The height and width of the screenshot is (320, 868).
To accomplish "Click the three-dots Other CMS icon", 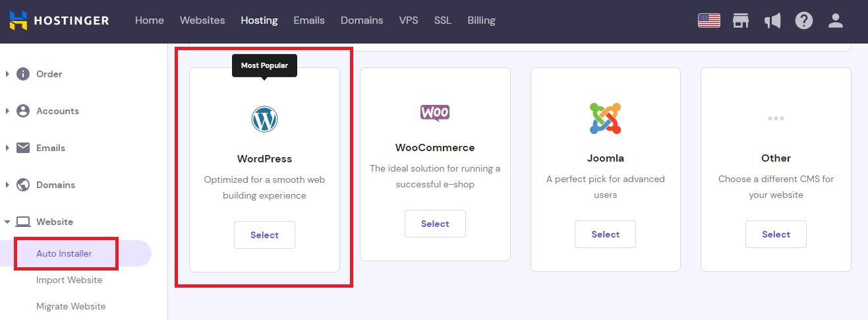I will pyautogui.click(x=776, y=119).
